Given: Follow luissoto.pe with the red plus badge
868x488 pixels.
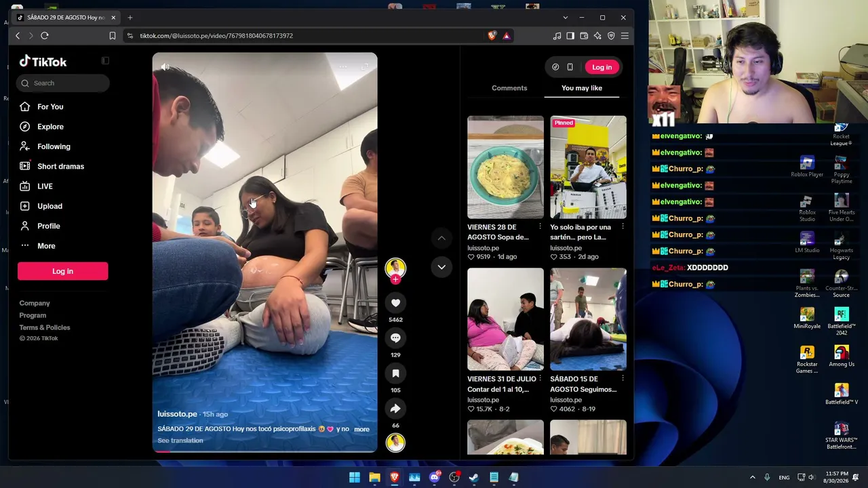Looking at the screenshot, I should coord(395,279).
